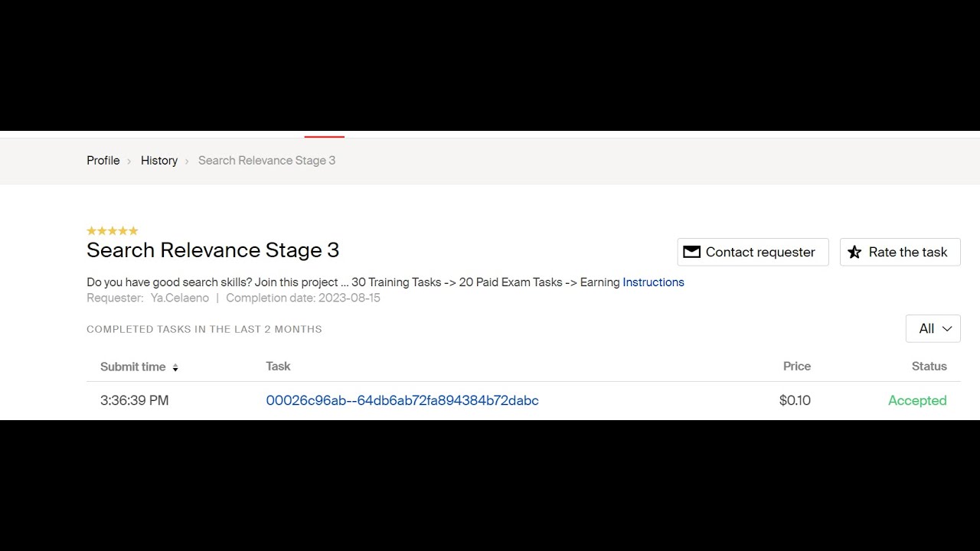The width and height of the screenshot is (980, 551).
Task: Select the Accepted status text
Action: click(x=917, y=400)
